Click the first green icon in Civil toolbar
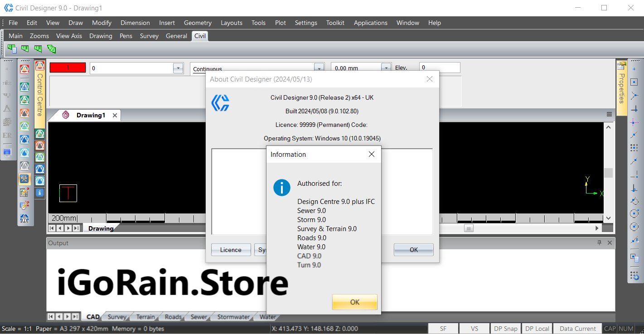This screenshot has height=334, width=644. click(x=12, y=48)
